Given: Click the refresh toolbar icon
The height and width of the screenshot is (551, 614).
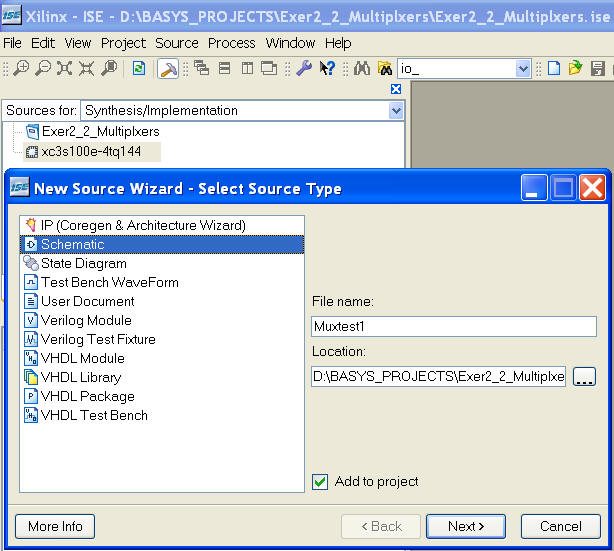Looking at the screenshot, I should coord(139,68).
